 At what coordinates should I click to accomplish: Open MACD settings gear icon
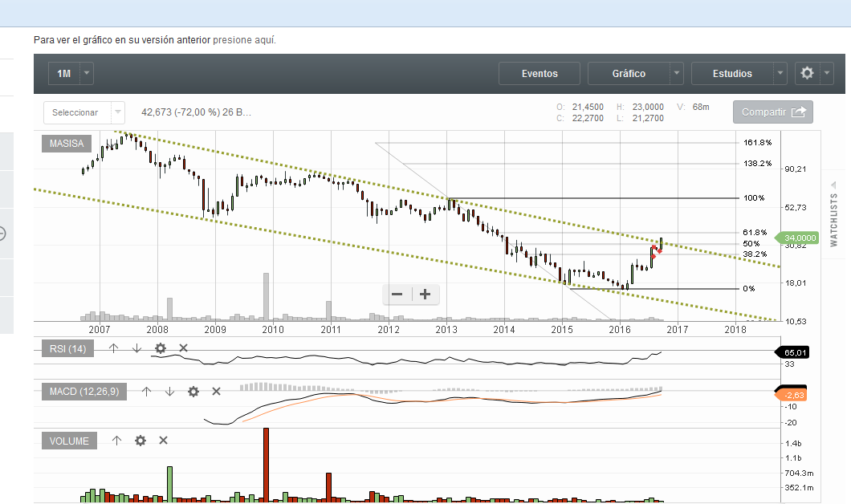pos(193,391)
